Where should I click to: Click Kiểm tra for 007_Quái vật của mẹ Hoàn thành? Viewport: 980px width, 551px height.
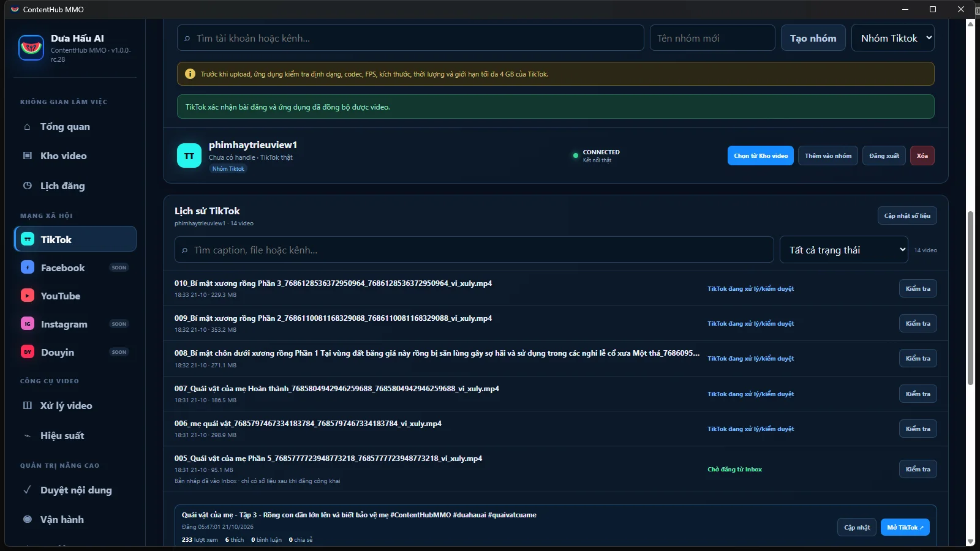918,394
